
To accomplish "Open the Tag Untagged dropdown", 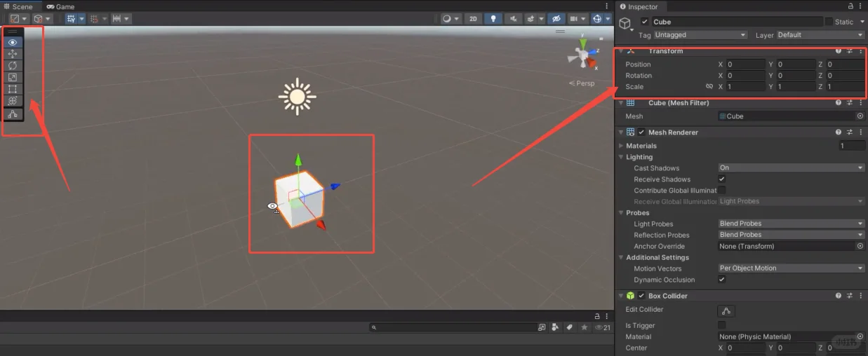I will click(700, 35).
